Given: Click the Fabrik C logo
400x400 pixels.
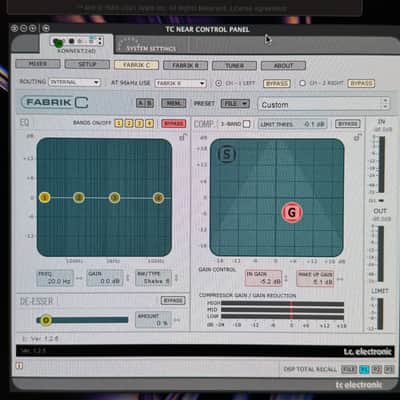Looking at the screenshot, I should pos(55,102).
